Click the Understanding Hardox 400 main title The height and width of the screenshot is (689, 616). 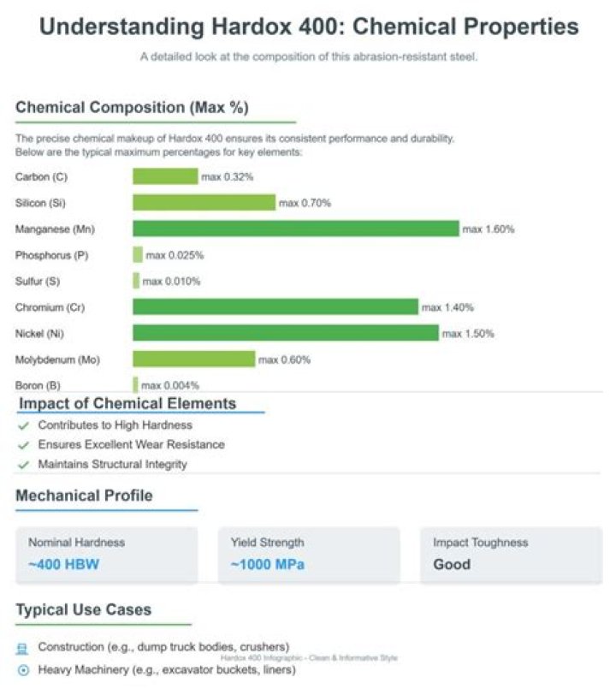click(309, 27)
